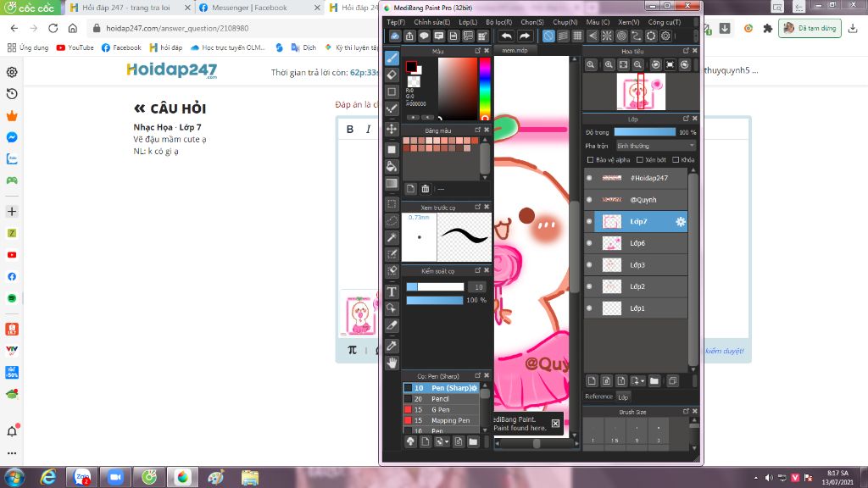Select the Lasso tool
The height and width of the screenshot is (488, 868).
tap(392, 221)
